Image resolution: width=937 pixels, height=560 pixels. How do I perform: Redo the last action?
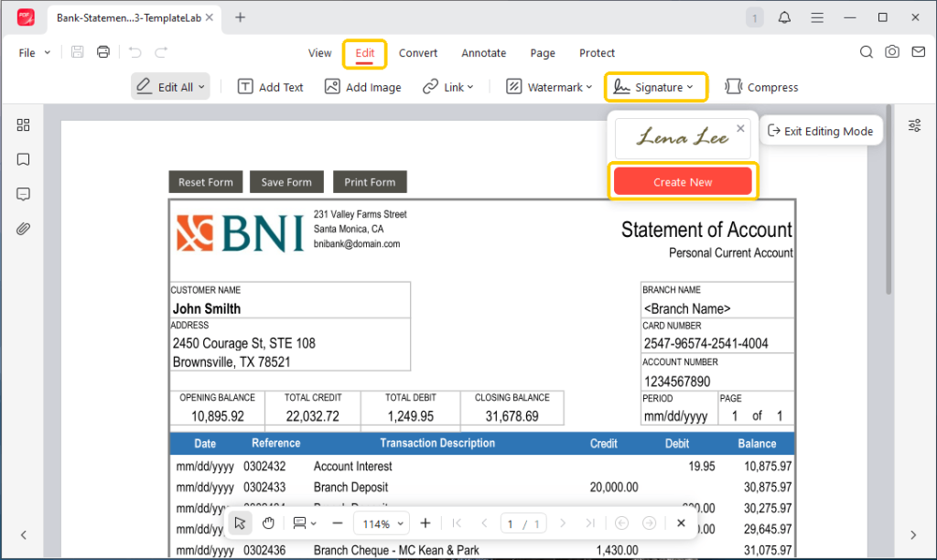pyautogui.click(x=161, y=52)
